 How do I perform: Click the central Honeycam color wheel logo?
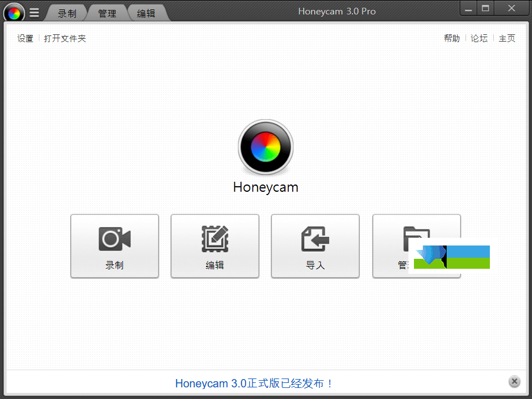tap(265, 147)
